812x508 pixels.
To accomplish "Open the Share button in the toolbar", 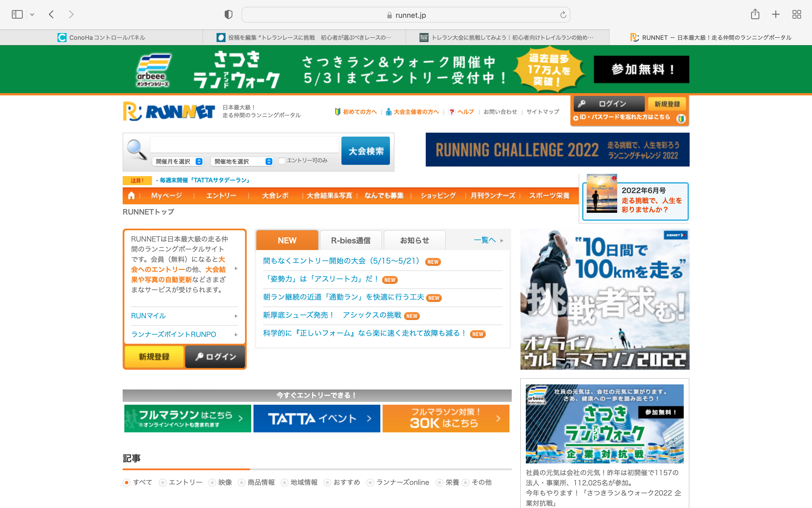I will point(755,14).
